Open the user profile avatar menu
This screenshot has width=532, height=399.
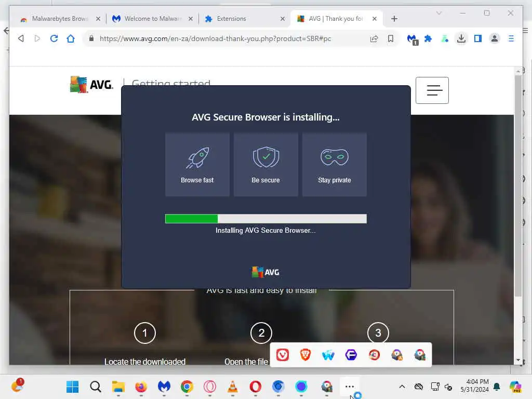pyautogui.click(x=495, y=38)
